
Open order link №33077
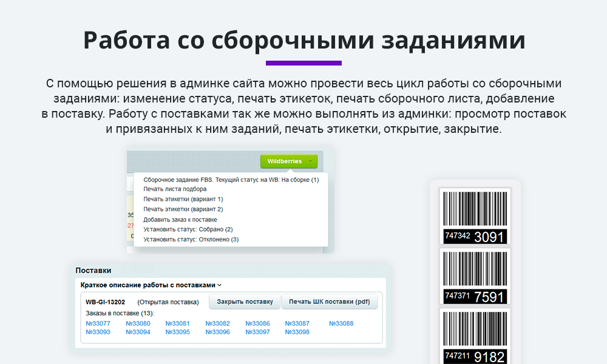click(98, 323)
